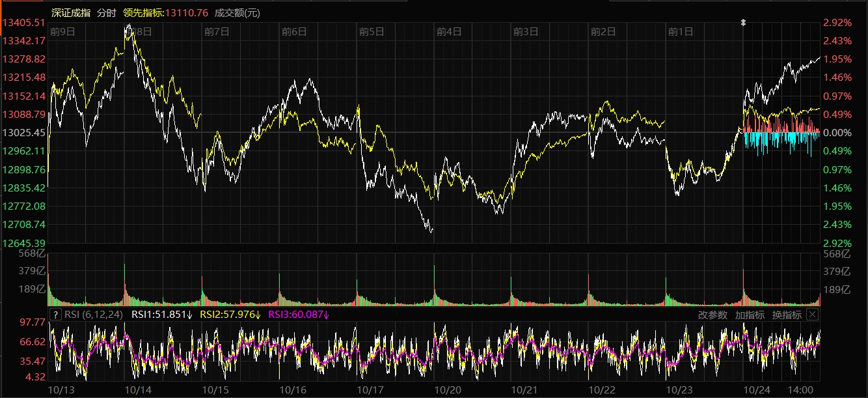Click the 13025.45 baseline price label
This screenshot has height=398, width=868.
23,133
